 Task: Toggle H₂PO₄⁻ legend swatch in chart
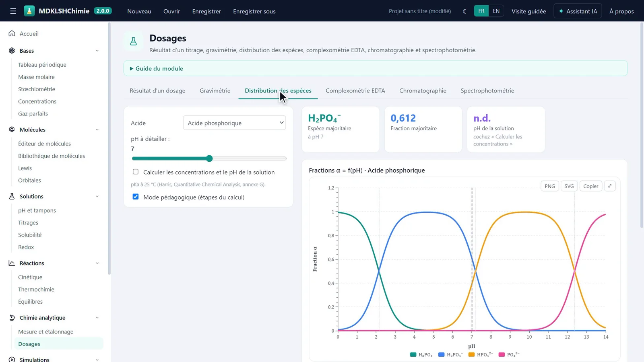[441, 355]
